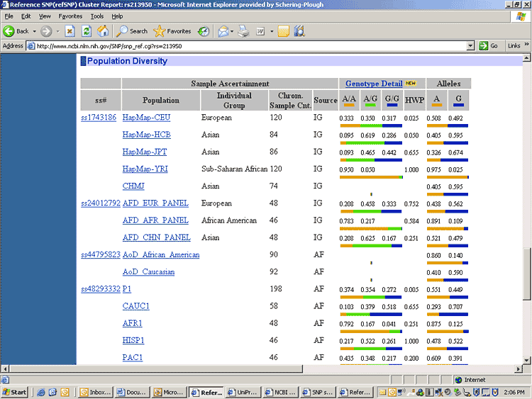Switch to the SNP s... taskbar window
The image size is (532, 399).
point(318,392)
